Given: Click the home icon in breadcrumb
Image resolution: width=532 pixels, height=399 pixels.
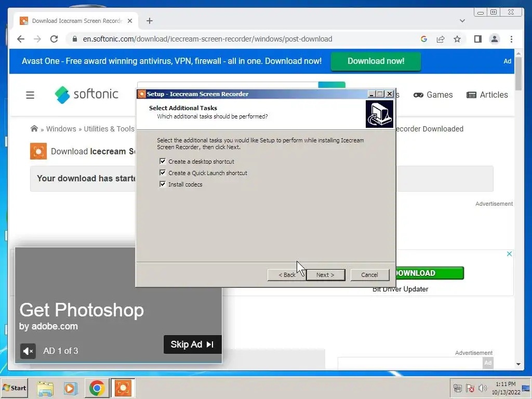Looking at the screenshot, I should [34, 129].
